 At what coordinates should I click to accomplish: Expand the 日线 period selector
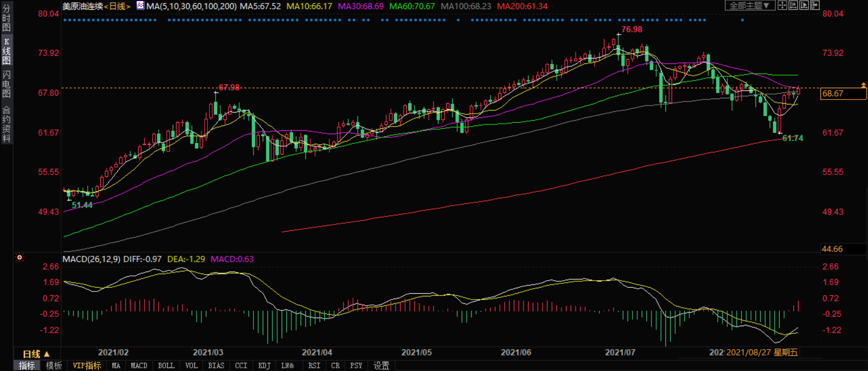(36, 354)
